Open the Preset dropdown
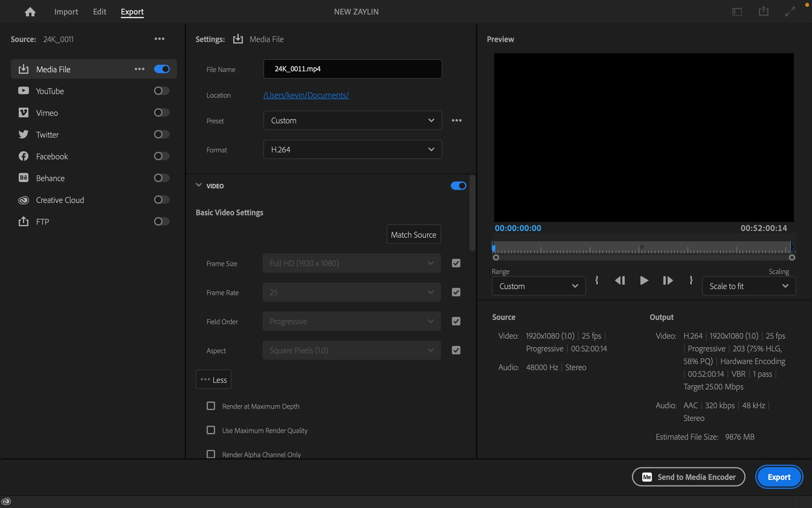812x508 pixels. [353, 120]
